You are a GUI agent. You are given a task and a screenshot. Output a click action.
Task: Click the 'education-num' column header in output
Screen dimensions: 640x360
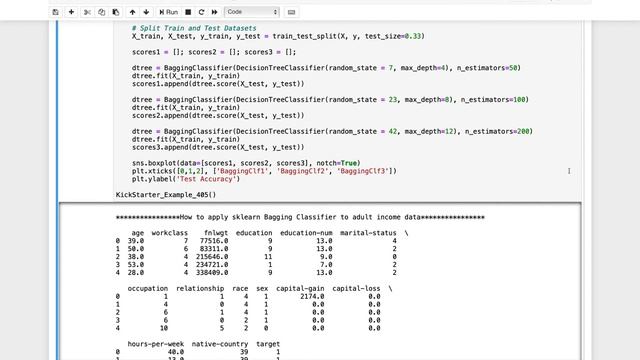306,233
